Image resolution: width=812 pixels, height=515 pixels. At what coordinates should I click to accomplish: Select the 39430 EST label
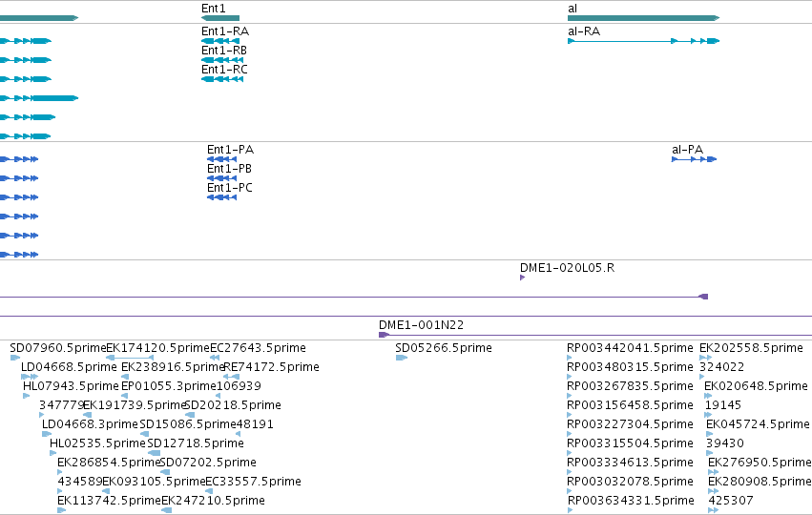pyautogui.click(x=725, y=443)
